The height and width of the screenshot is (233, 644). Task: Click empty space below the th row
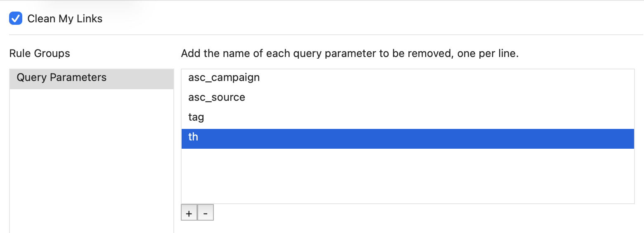pos(407,176)
